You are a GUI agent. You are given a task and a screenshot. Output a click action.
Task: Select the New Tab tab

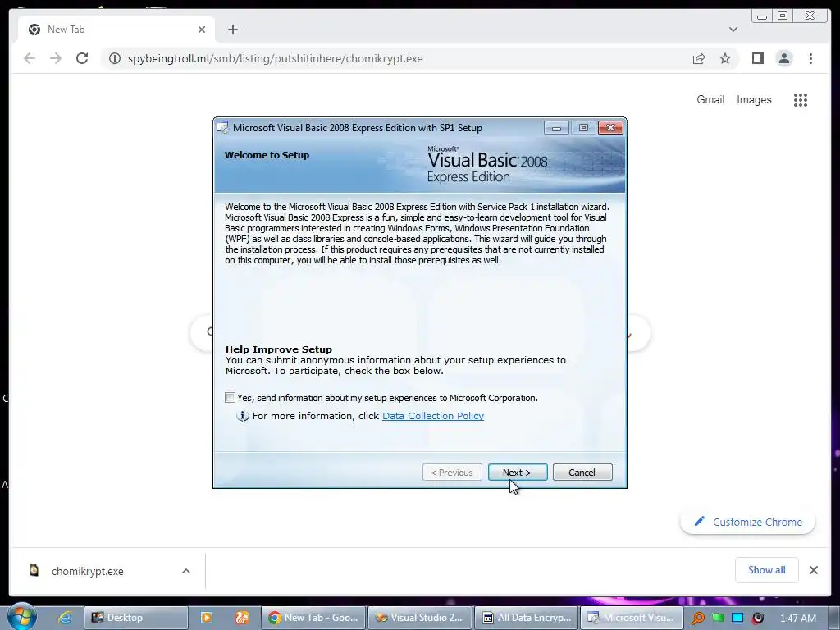pyautogui.click(x=116, y=30)
